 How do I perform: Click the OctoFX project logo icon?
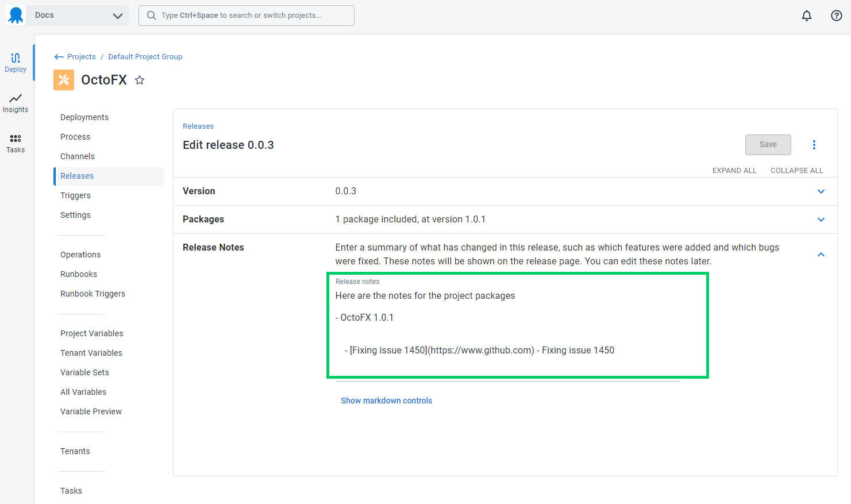point(64,80)
